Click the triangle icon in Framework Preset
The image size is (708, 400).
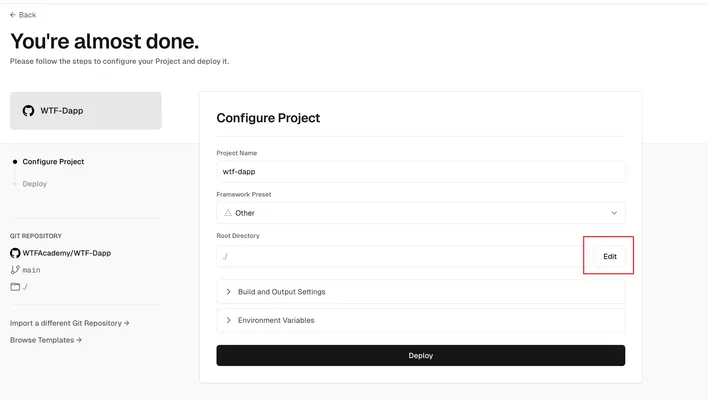pyautogui.click(x=228, y=213)
